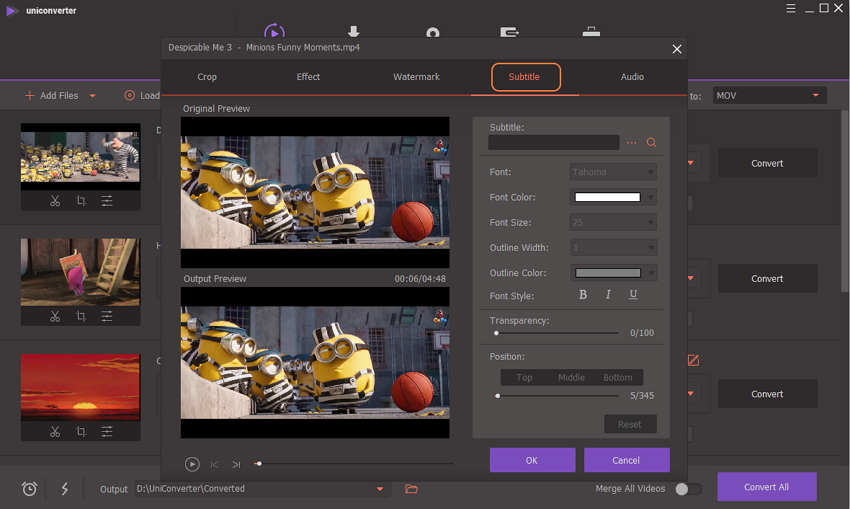This screenshot has width=850, height=509.
Task: Click the crop icon under Minions thumbnail
Action: click(x=81, y=201)
